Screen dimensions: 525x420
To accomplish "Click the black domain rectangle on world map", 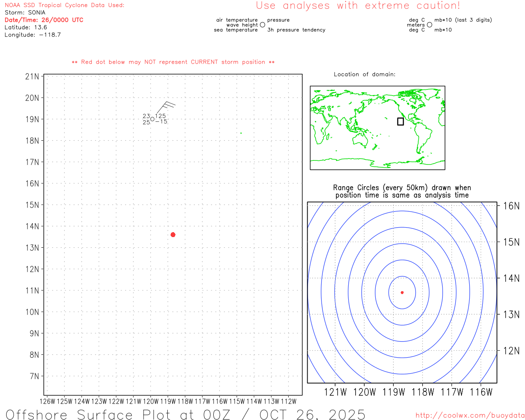I will click(400, 121).
